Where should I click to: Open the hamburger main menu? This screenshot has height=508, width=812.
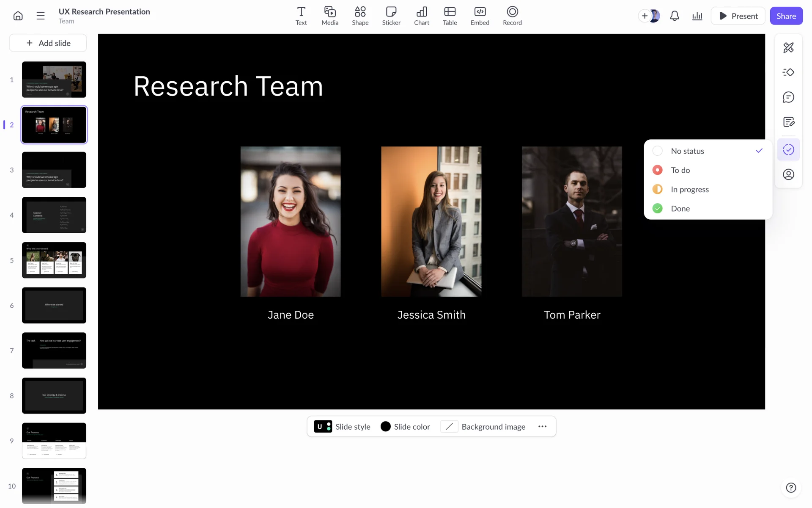41,16
